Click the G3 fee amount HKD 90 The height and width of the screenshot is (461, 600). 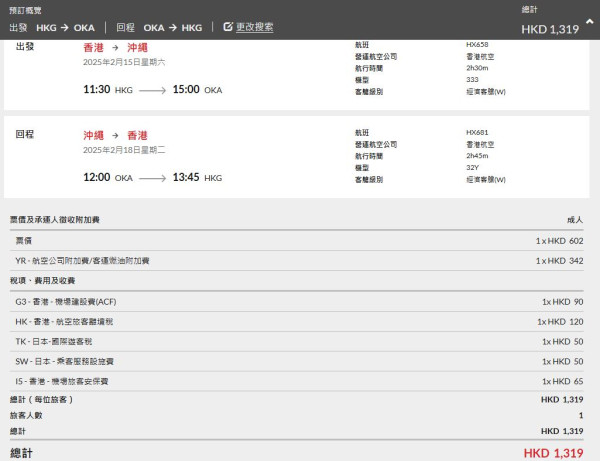coord(562,302)
